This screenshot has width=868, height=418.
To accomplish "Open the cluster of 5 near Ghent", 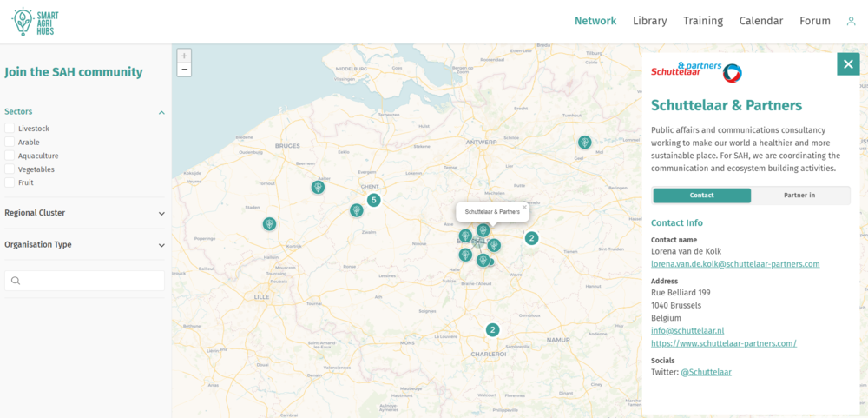I will (373, 200).
